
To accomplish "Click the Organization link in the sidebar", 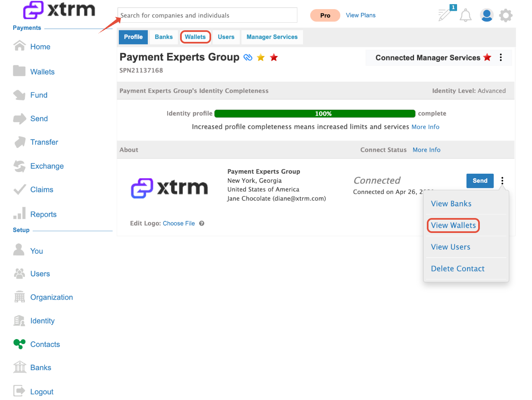I will click(51, 297).
